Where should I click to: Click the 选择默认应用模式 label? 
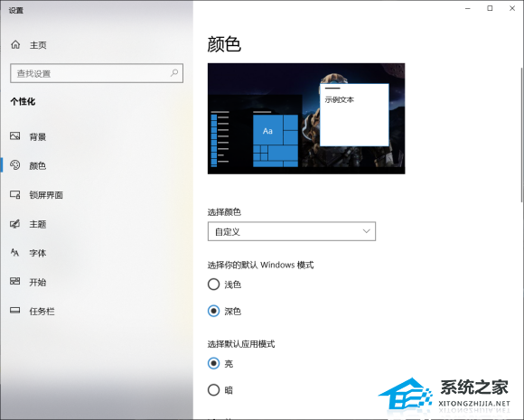point(241,344)
